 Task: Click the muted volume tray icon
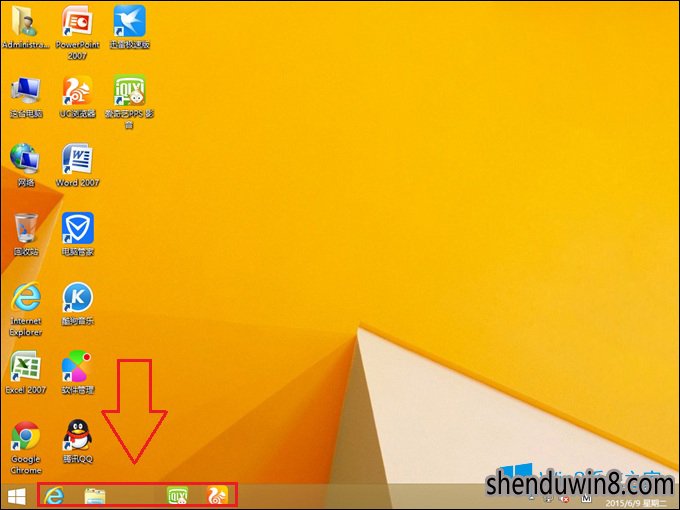click(x=566, y=499)
